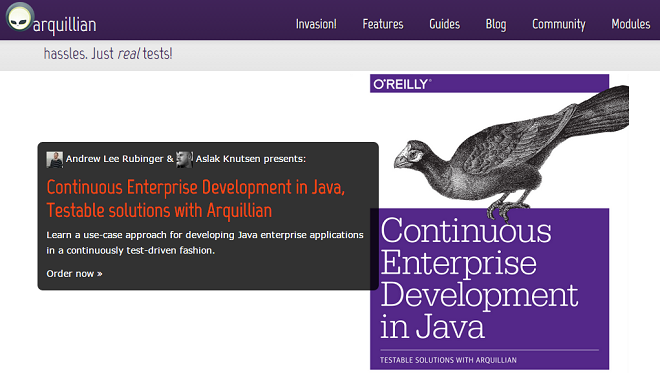The image size is (660, 373).
Task: Click the Andrew Lee Rubinger name
Action: coord(114,159)
